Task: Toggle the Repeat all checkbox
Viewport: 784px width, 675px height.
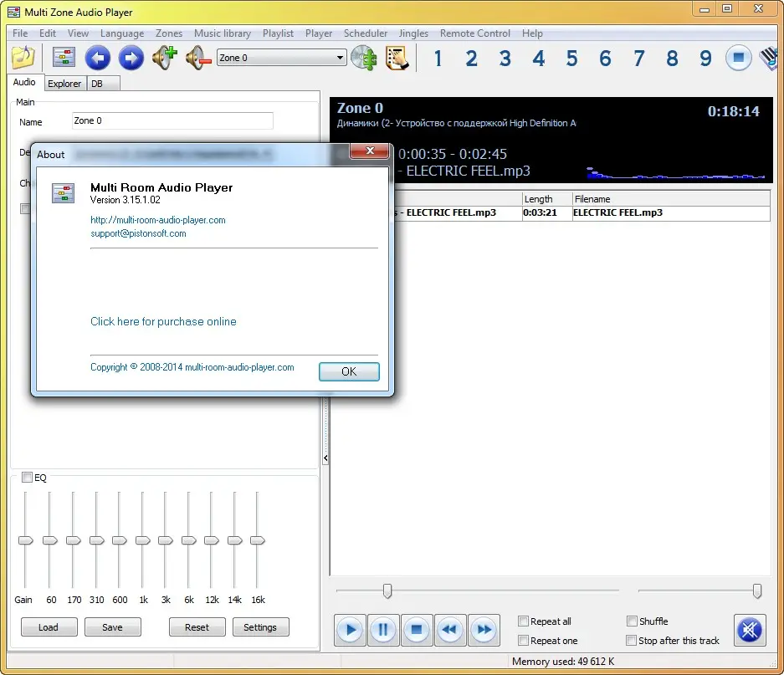Action: (524, 621)
